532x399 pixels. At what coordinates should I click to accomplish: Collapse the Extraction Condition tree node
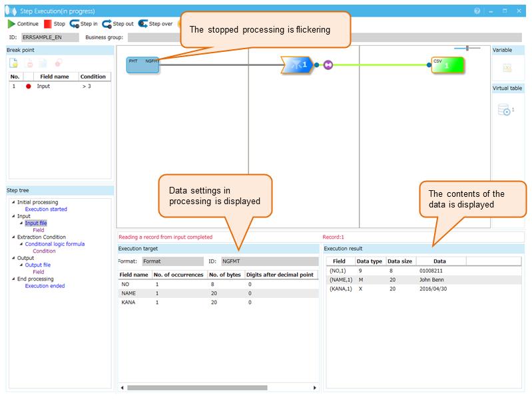pyautogui.click(x=13, y=237)
